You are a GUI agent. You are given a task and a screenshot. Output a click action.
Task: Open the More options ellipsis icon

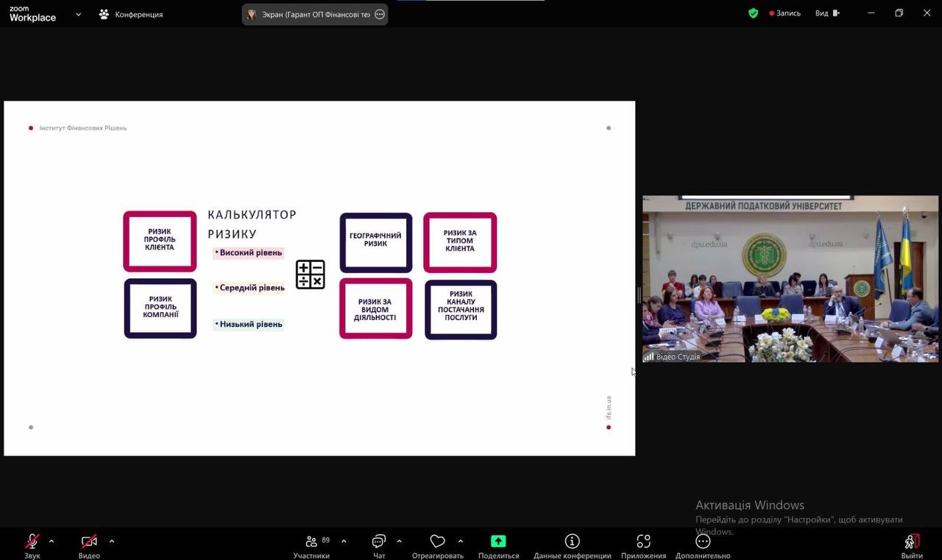pos(703,542)
